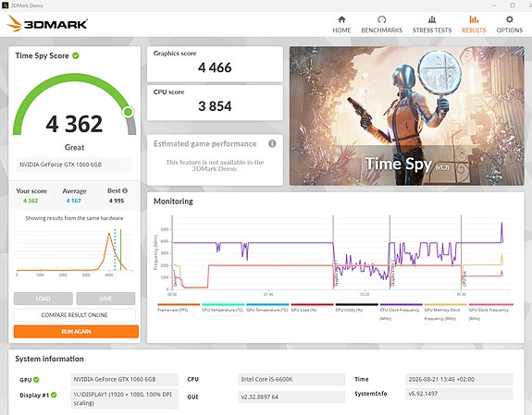This screenshot has height=415, width=532.
Task: Click the green checkmark next to GPU
Action: (x=36, y=380)
